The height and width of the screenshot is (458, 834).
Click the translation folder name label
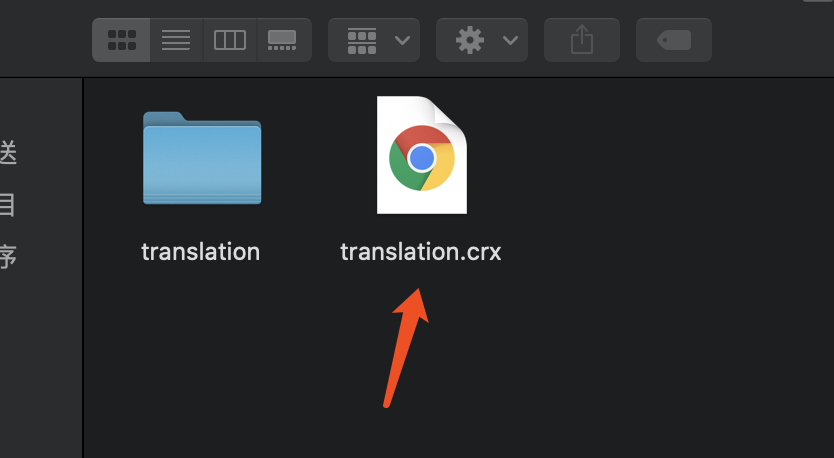pos(201,251)
